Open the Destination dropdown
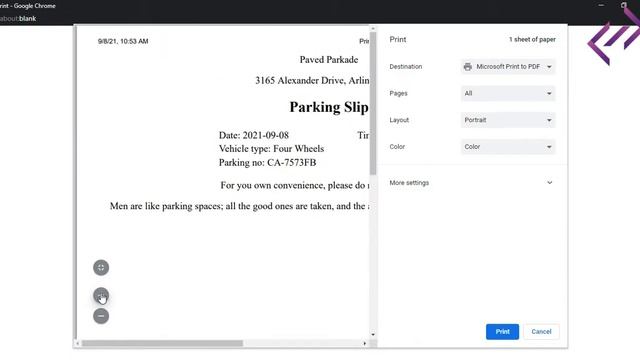 (x=508, y=67)
